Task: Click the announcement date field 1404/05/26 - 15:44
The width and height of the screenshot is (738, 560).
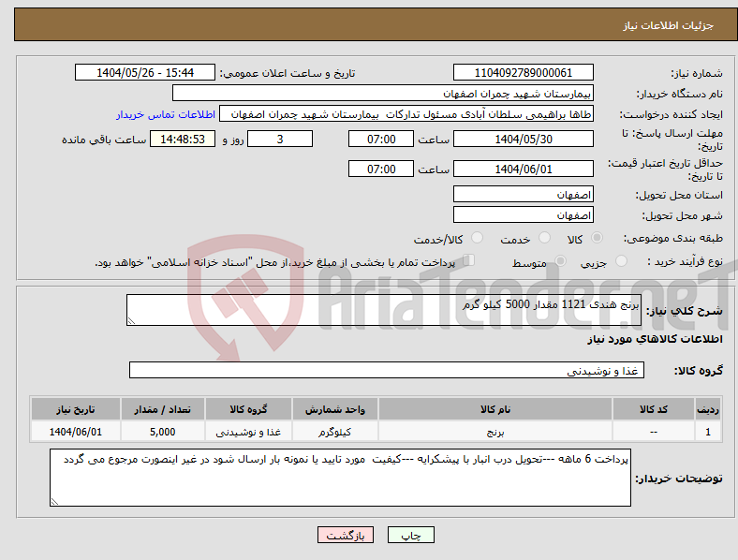Action: click(145, 72)
